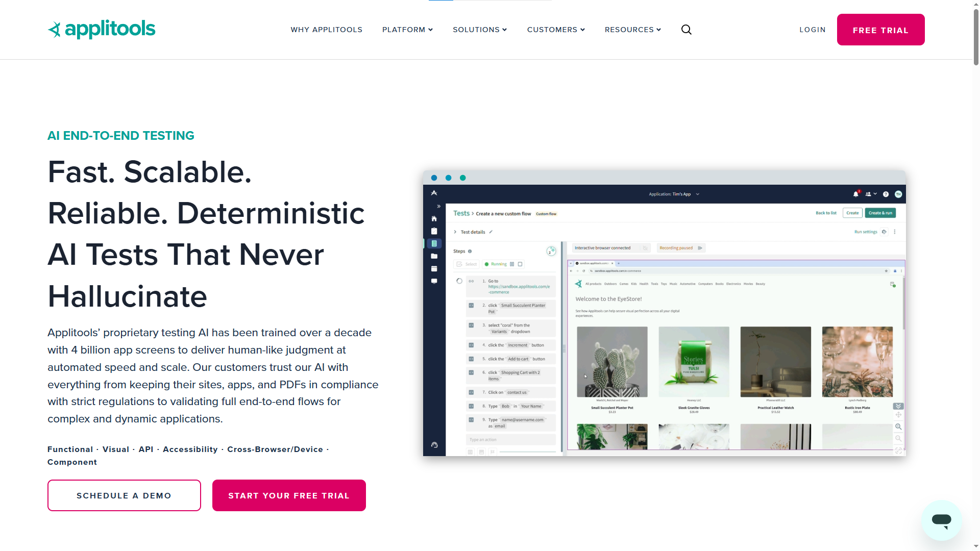Stop the Running test with square icon
Screen dimensions: 980x551
pos(520,264)
